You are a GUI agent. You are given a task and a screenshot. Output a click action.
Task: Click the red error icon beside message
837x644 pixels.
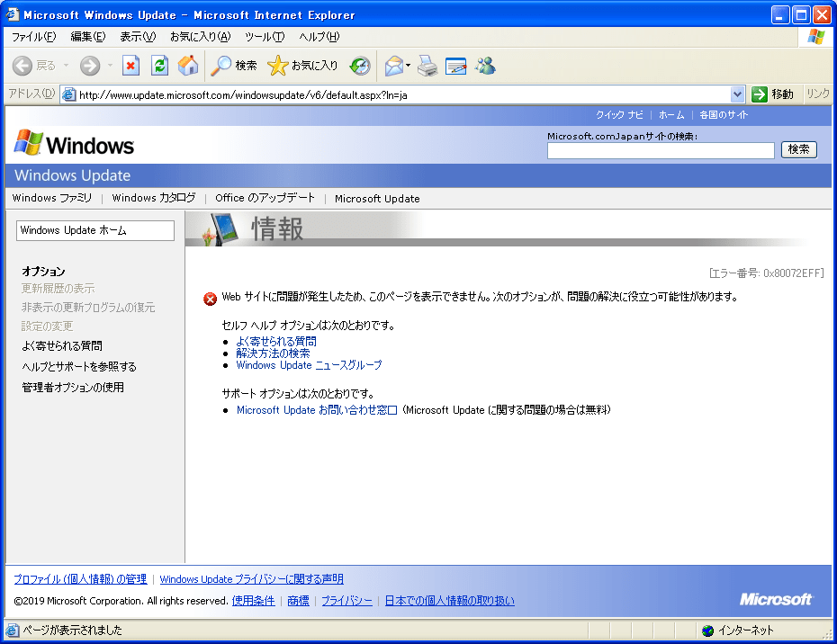point(211,299)
